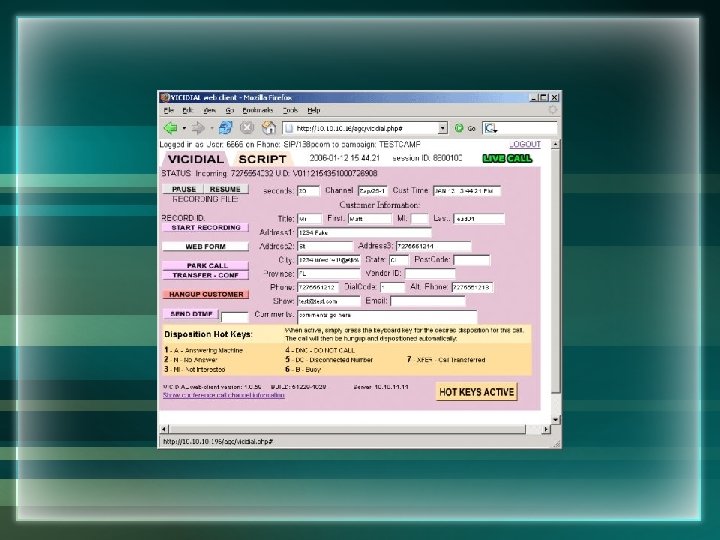Viewport: 720px width, 540px height.
Task: Click the green Back arrow in Firefox toolbar
Action: (x=170, y=128)
